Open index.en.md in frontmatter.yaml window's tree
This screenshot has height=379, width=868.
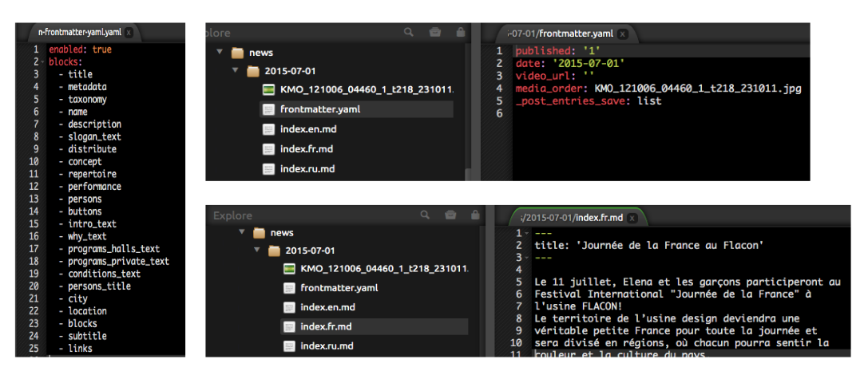point(308,129)
